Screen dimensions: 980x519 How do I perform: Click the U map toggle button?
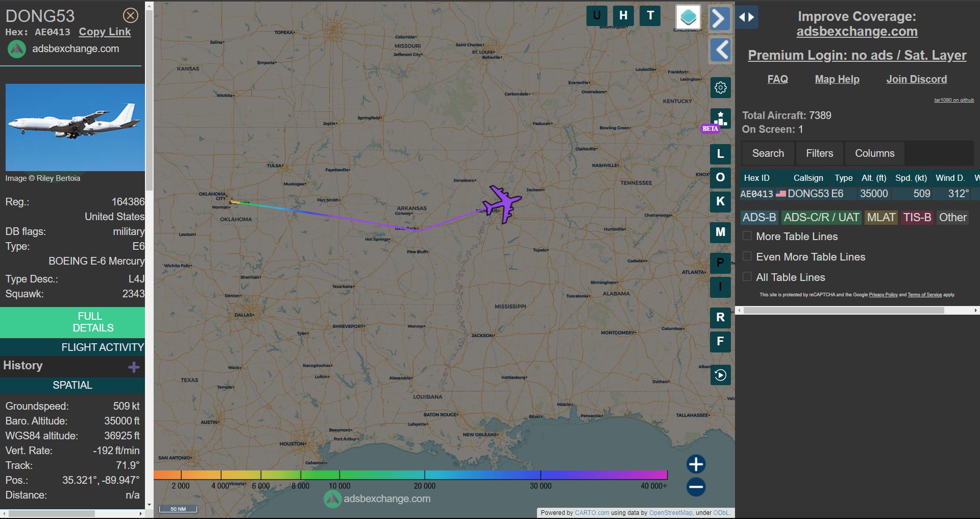pyautogui.click(x=597, y=15)
